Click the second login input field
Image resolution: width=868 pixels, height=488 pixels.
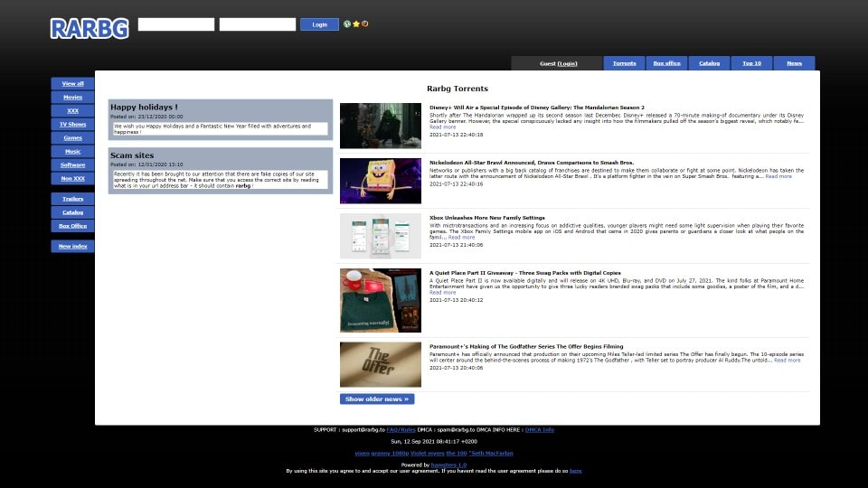click(258, 24)
